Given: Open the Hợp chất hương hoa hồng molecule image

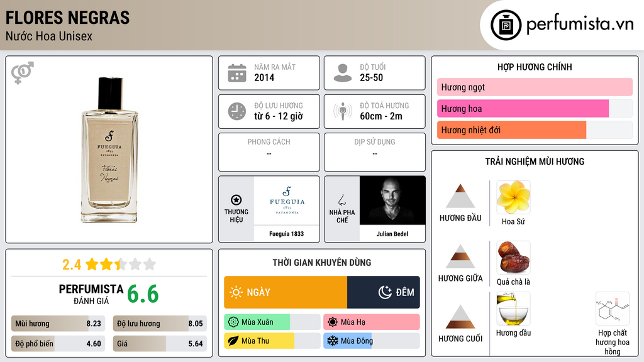Looking at the screenshot, I should point(613,309).
